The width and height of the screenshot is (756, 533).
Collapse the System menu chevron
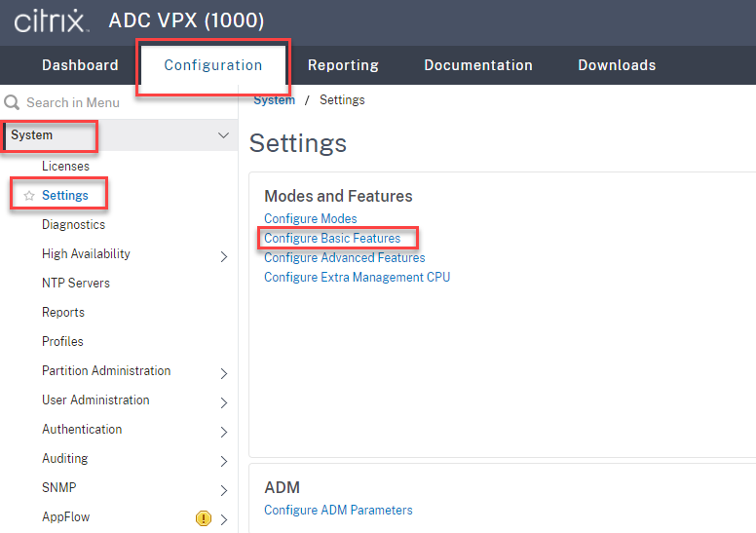(x=223, y=135)
